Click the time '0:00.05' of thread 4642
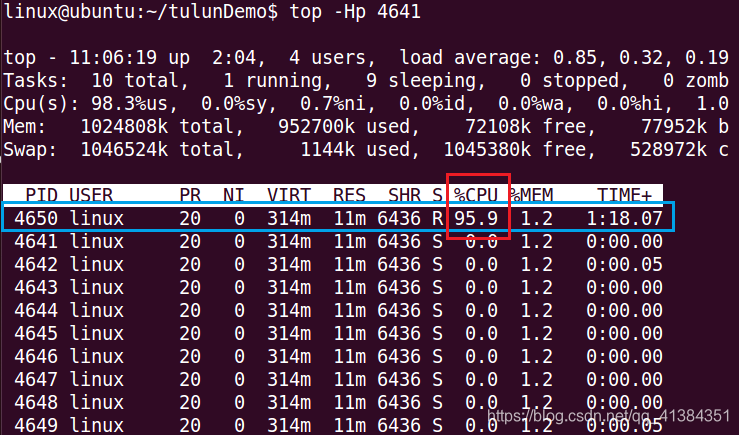 pos(624,264)
